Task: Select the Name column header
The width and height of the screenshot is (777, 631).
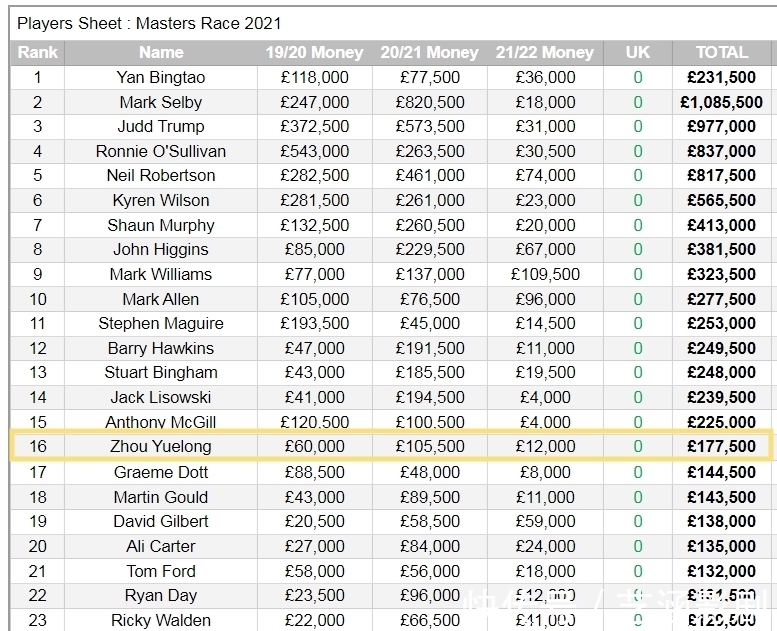Action: coord(161,53)
